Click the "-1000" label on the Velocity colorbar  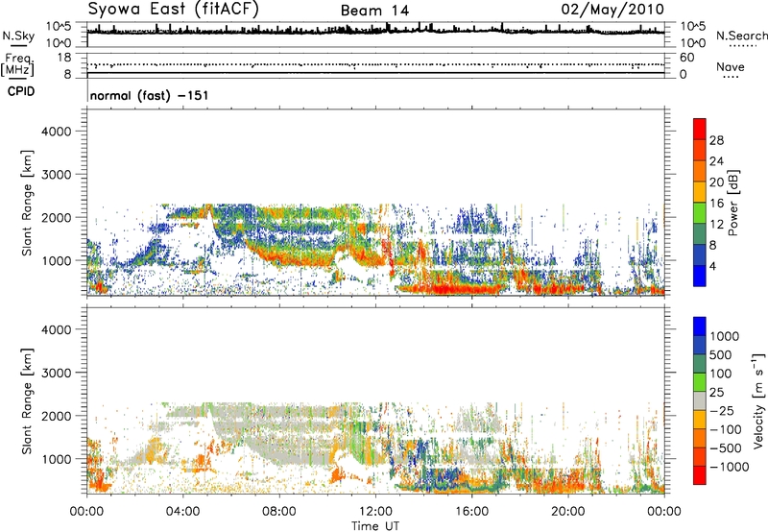(x=730, y=467)
